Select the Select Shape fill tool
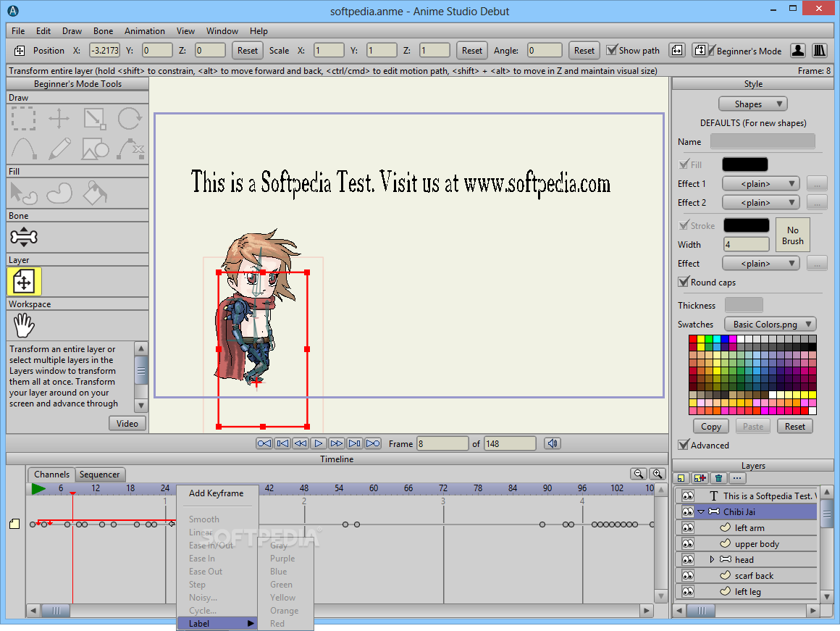Viewport: 840px width, 631px height. [x=24, y=193]
